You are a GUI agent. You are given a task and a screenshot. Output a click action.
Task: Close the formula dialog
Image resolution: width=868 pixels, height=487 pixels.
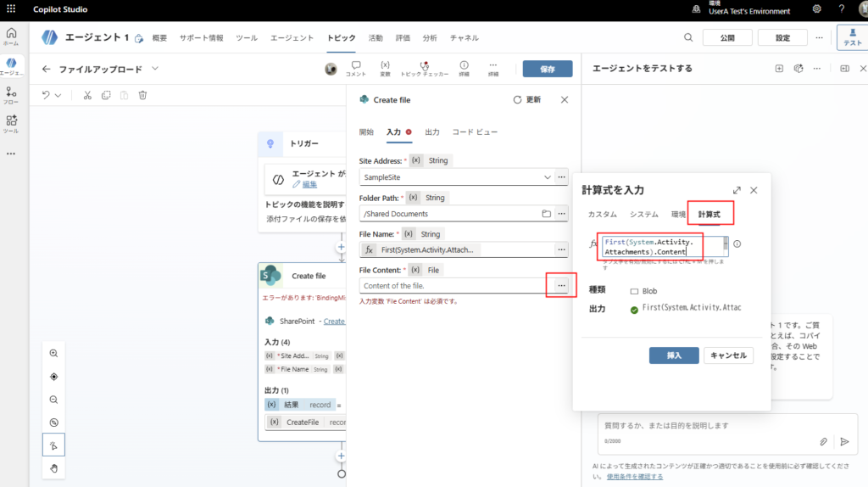754,190
